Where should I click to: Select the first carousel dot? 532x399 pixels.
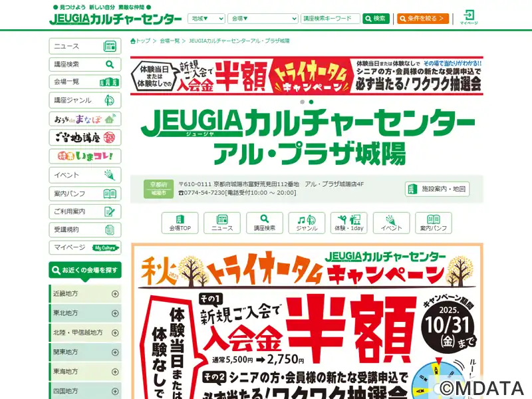(303, 102)
